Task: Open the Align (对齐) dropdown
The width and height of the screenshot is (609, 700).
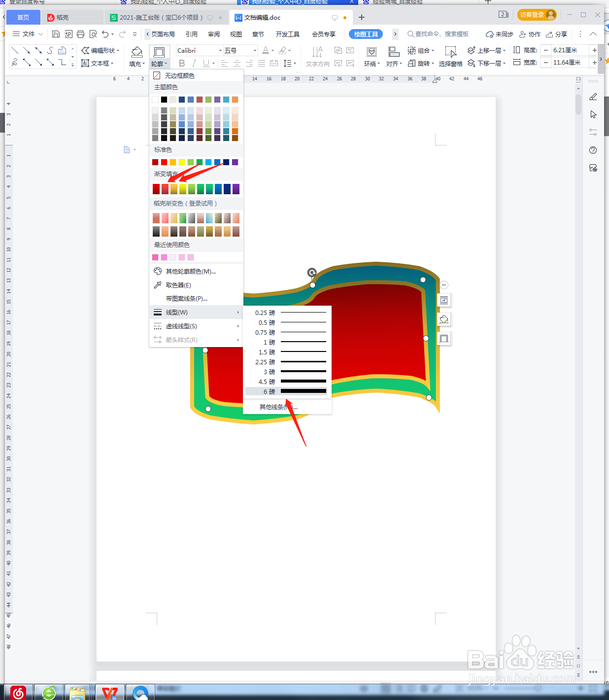Action: (394, 57)
